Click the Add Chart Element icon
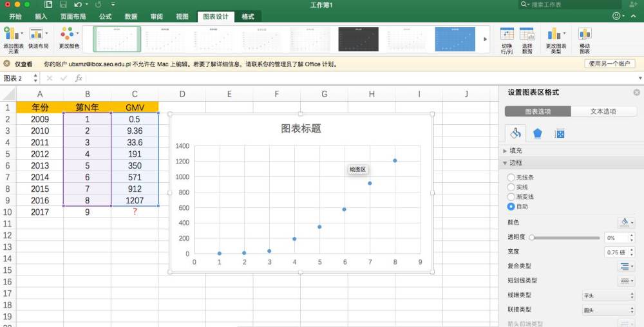Viewport: 644px width, 327px height. (x=13, y=35)
